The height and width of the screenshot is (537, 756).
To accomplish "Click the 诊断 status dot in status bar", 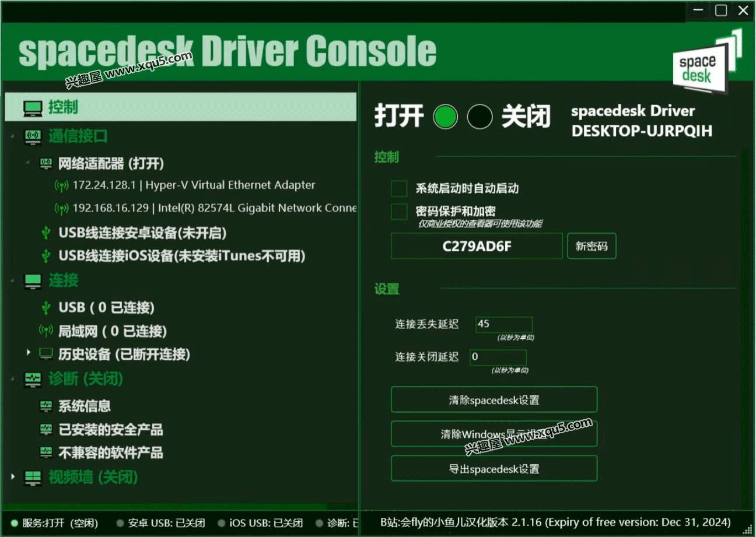I will point(320,523).
